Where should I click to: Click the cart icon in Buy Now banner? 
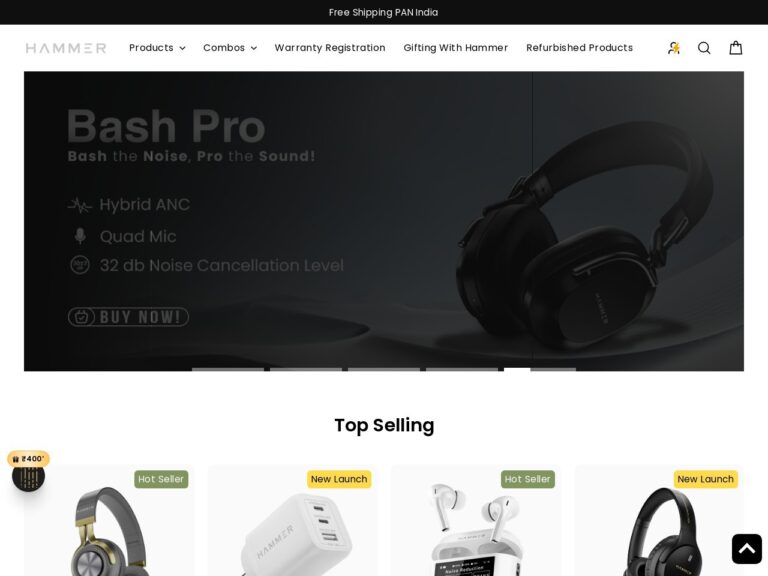[x=81, y=317]
